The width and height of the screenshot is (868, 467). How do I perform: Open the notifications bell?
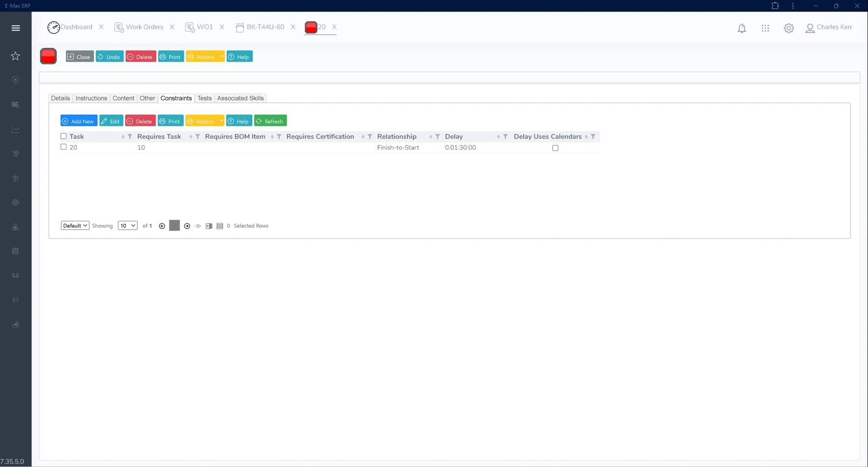742,28
